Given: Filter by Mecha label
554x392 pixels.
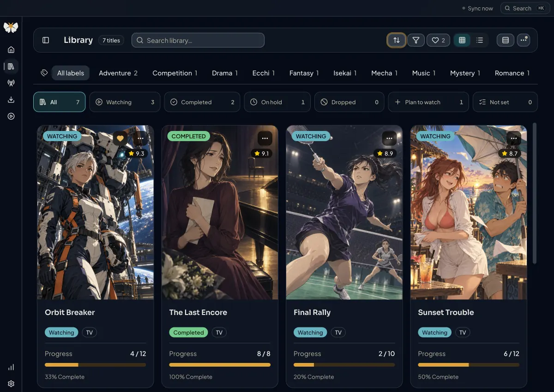Looking at the screenshot, I should 385,73.
